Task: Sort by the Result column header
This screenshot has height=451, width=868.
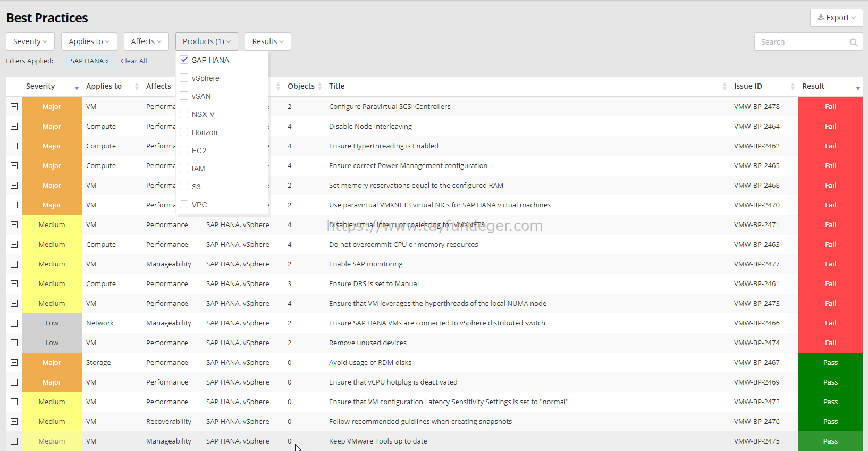Action: [813, 86]
